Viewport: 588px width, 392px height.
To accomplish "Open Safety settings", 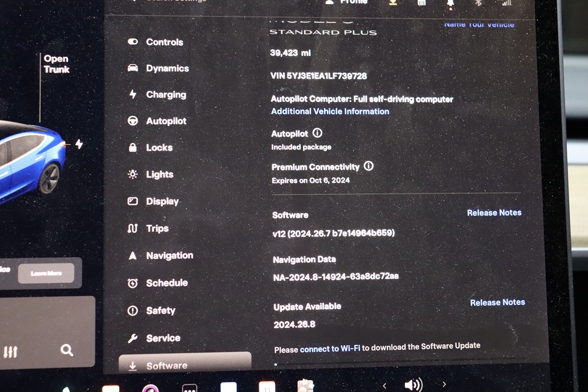I will coord(151,310).
